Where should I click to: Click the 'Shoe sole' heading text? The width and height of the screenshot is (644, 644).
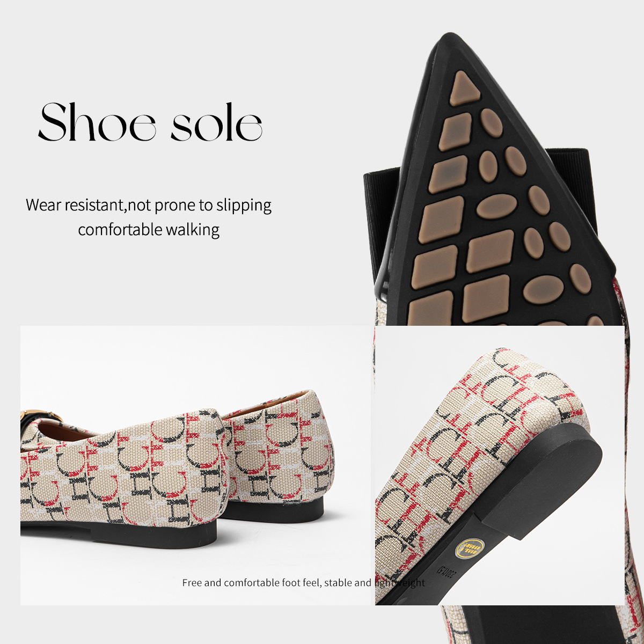coord(150,121)
